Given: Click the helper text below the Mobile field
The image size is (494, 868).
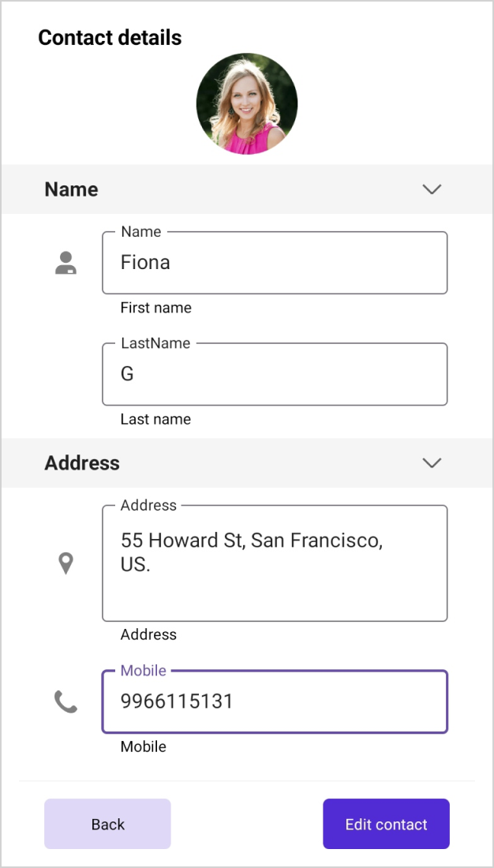Looking at the screenshot, I should click(x=143, y=746).
